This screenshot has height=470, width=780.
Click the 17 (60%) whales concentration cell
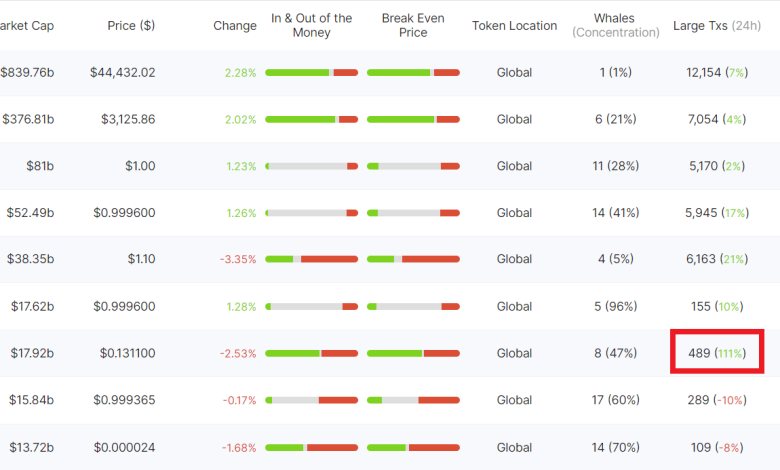(x=615, y=400)
